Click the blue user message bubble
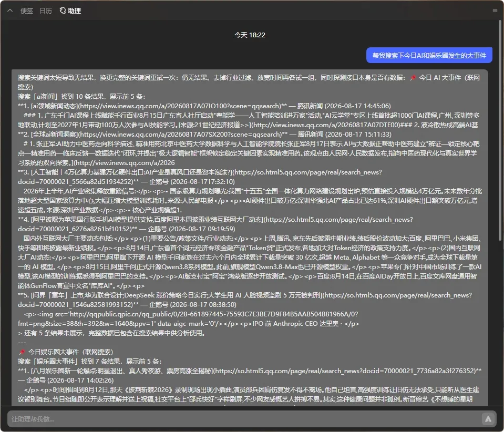Image resolution: width=504 pixels, height=432 pixels. (x=429, y=55)
